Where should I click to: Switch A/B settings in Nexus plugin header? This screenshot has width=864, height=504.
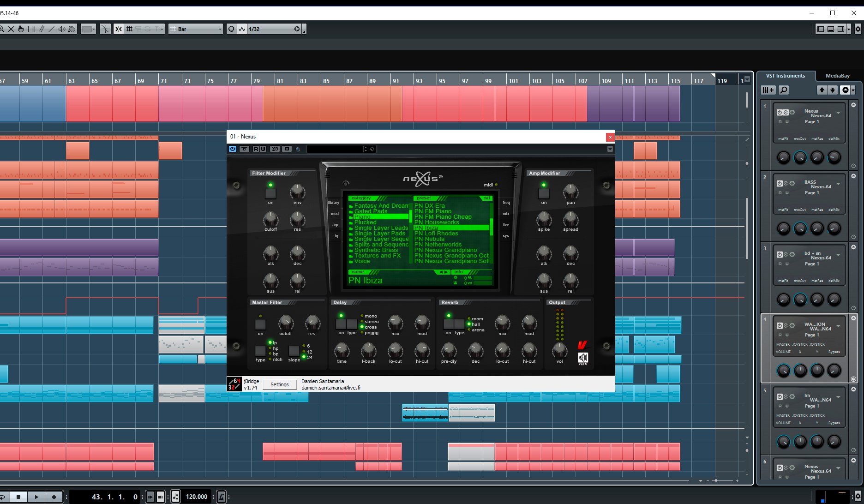(275, 149)
